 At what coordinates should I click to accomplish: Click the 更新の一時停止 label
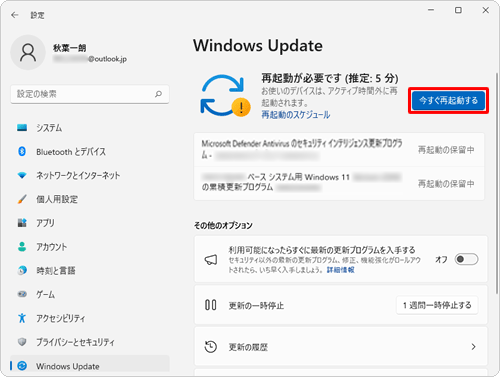(256, 306)
